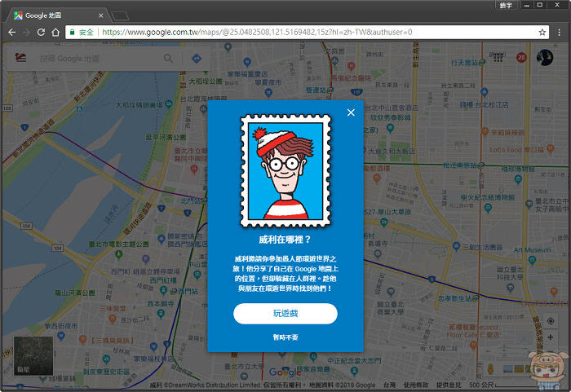Click the 使用條款 terms link

[416, 385]
